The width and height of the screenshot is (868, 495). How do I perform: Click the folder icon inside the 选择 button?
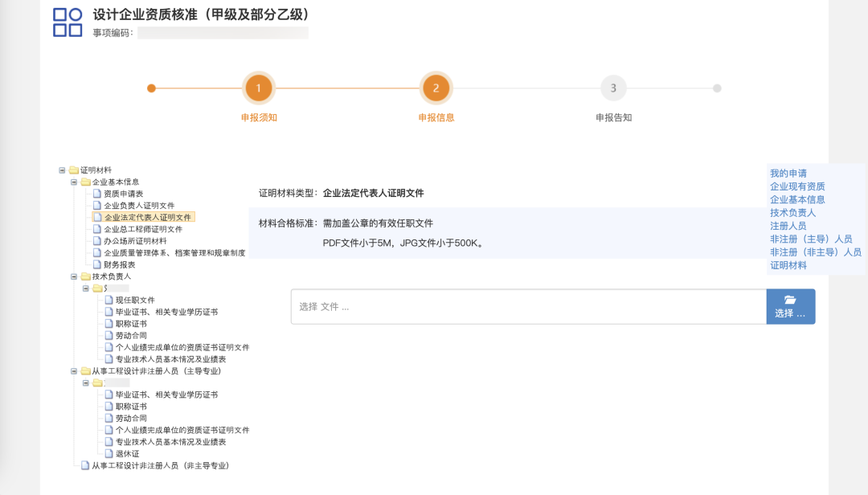click(x=790, y=298)
